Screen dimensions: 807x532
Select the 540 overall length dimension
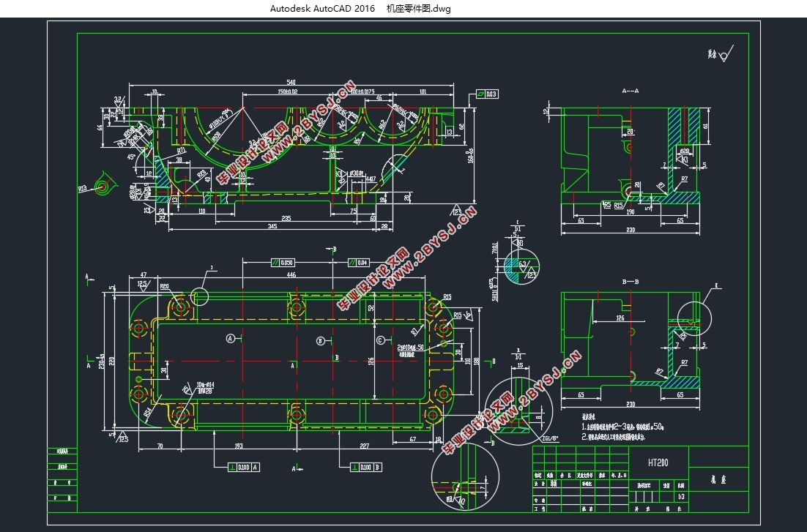click(291, 82)
